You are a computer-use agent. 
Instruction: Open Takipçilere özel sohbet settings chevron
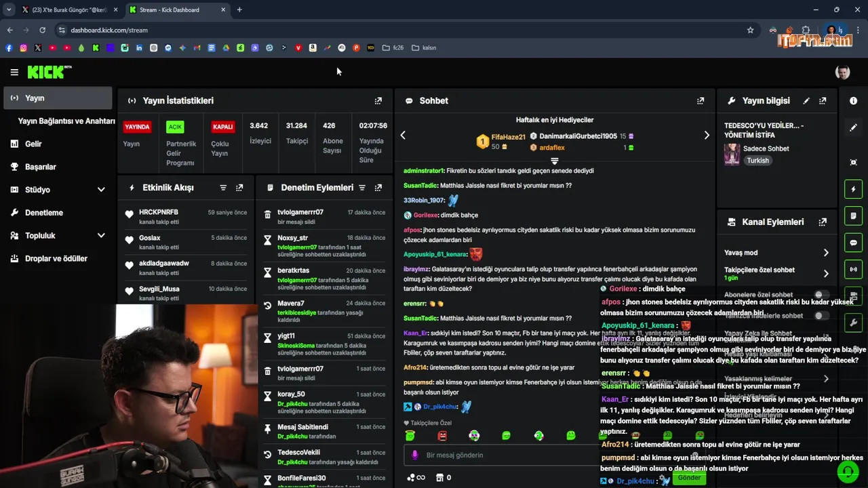coord(826,274)
